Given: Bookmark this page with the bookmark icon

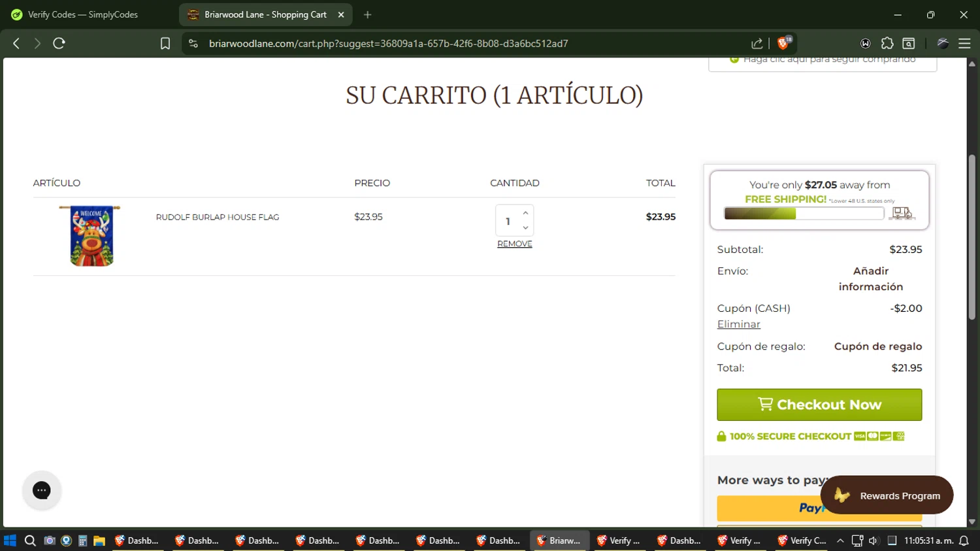Looking at the screenshot, I should click(x=165, y=43).
